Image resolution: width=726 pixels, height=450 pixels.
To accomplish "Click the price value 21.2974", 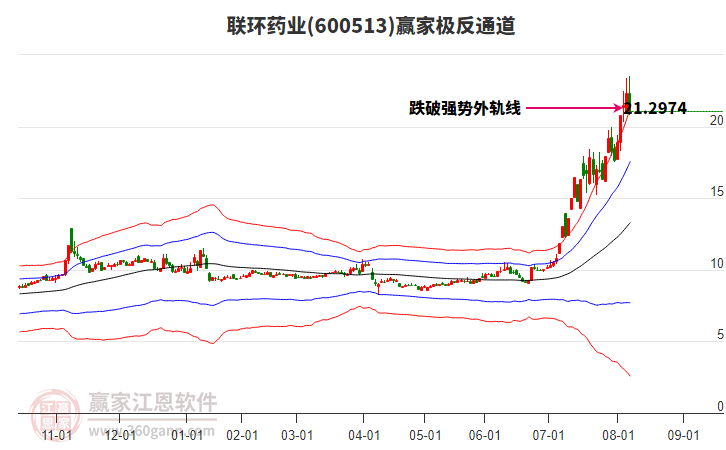I will tap(655, 108).
